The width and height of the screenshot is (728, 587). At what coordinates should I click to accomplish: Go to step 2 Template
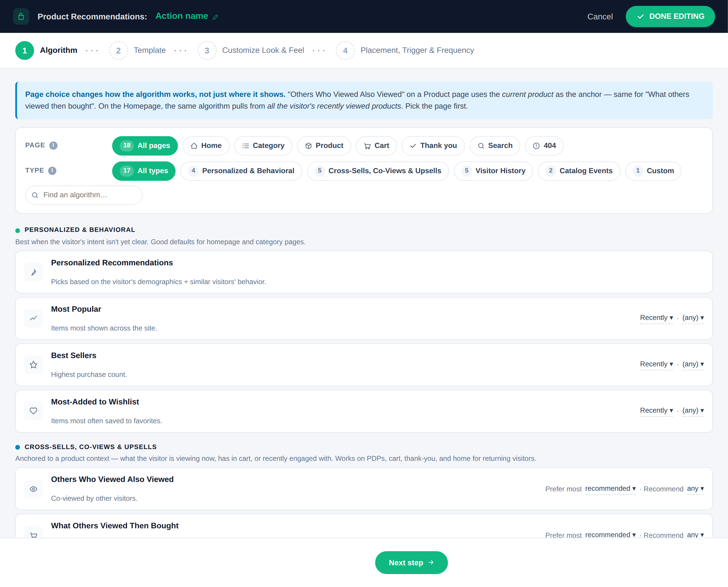138,50
